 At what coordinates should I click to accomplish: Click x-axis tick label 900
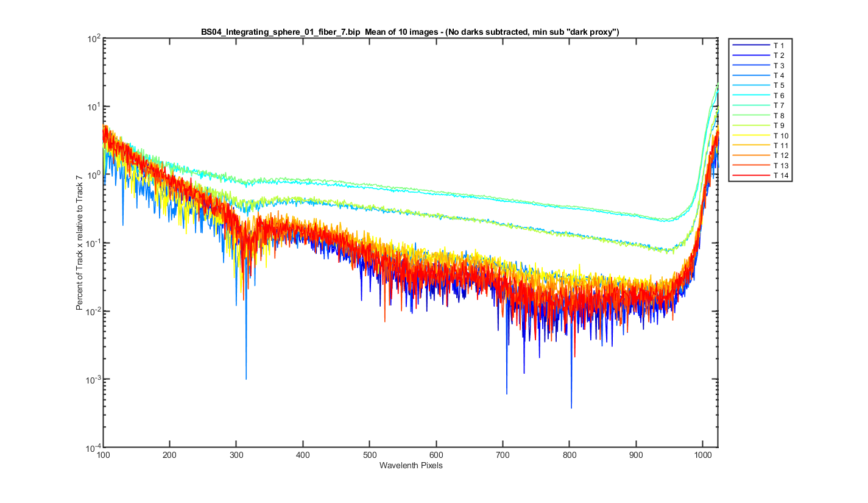636,455
